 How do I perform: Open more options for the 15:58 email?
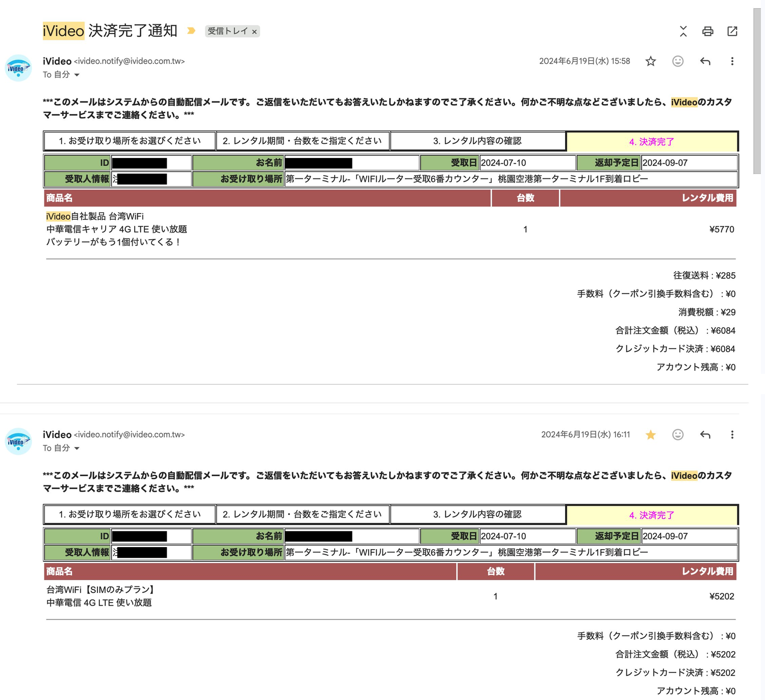[x=732, y=61]
